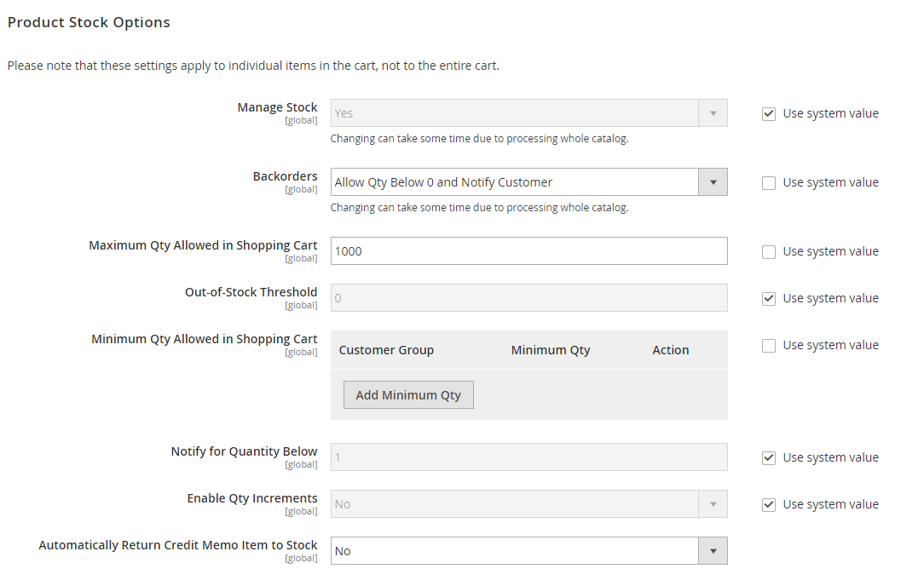This screenshot has width=924, height=586.
Task: Uncheck Use system value for Manage Stock
Action: (x=769, y=112)
